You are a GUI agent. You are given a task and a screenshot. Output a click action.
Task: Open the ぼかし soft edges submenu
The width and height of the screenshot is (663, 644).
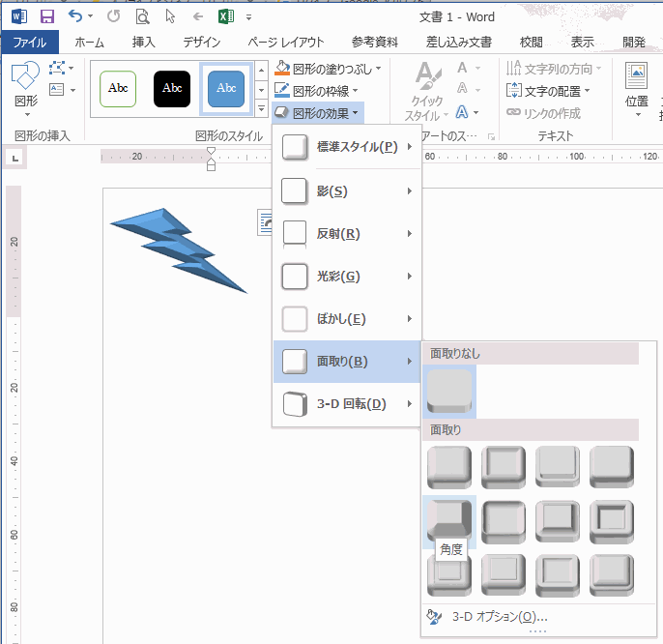pyautogui.click(x=347, y=318)
